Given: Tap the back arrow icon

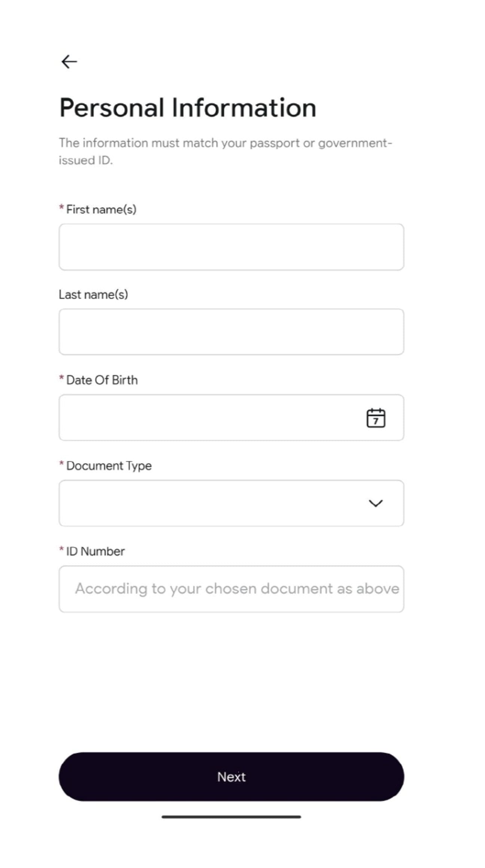Looking at the screenshot, I should (x=69, y=62).
